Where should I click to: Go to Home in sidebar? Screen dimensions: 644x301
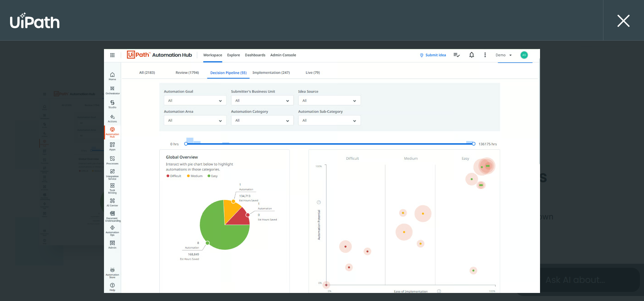112,76
